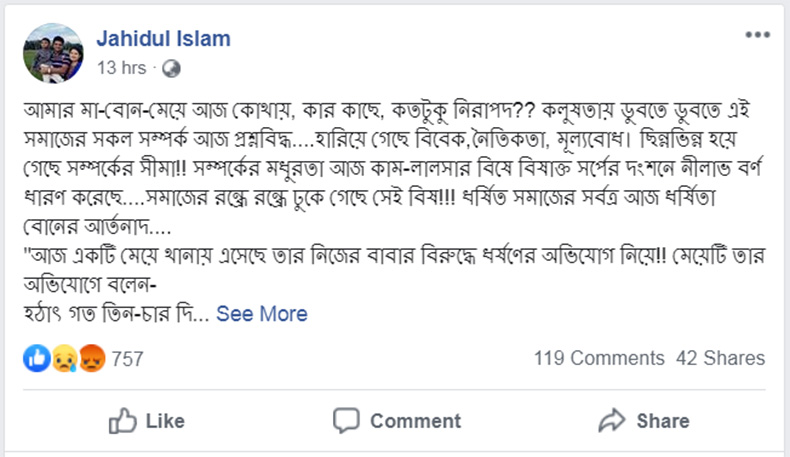Click the curved arrow icon beside Share

pyautogui.click(x=611, y=421)
